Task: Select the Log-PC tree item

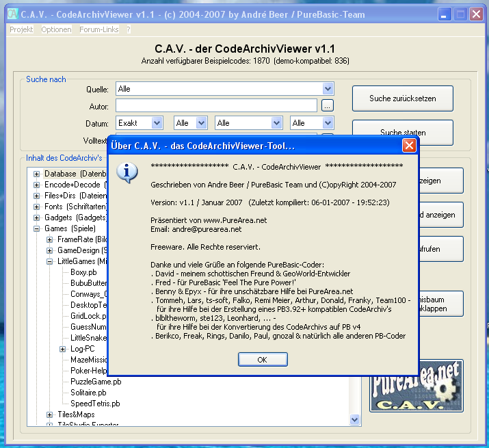Action: (82, 349)
